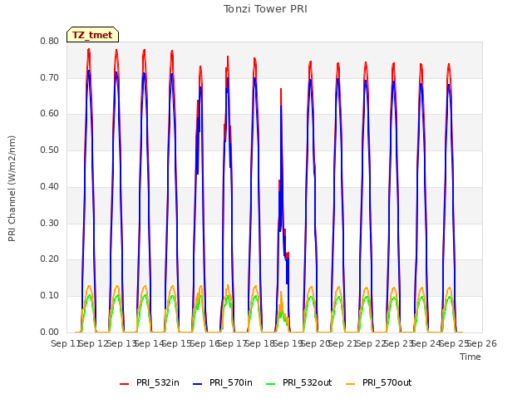Screen dimensions: 532x399
Task: Click the 0.30 y-axis tick value
Action: pyautogui.click(x=50, y=223)
